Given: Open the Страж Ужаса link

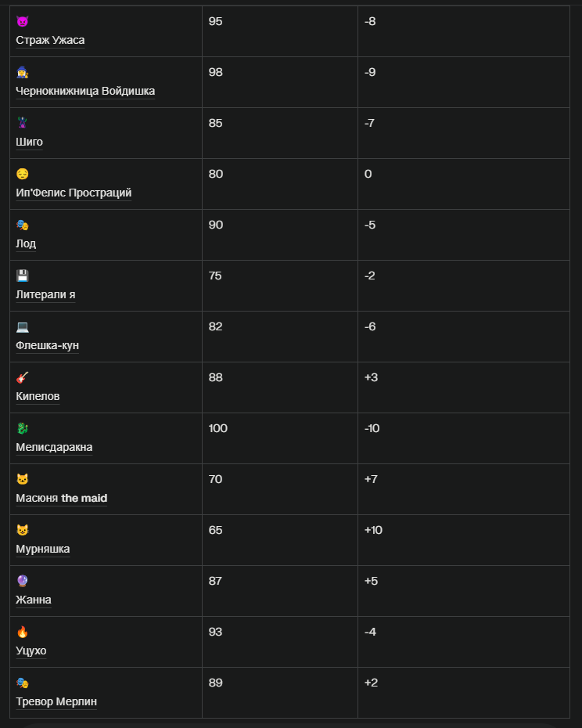Looking at the screenshot, I should pyautogui.click(x=50, y=41).
